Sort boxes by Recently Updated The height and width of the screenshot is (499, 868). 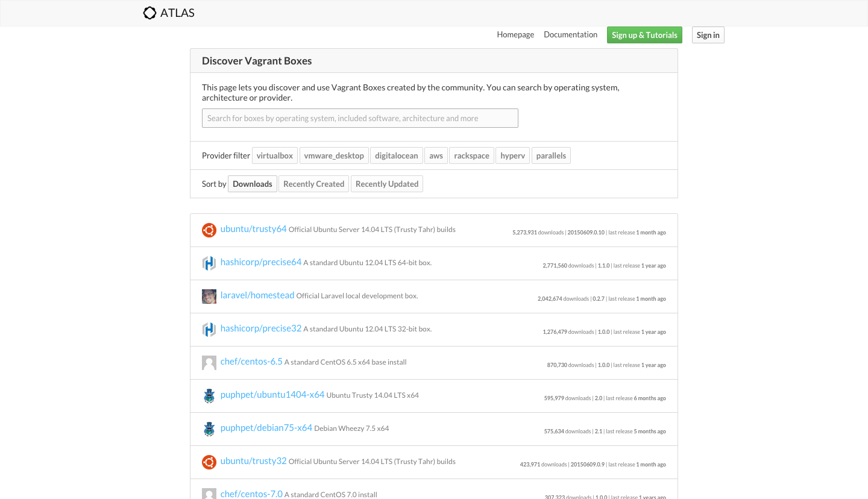click(387, 184)
